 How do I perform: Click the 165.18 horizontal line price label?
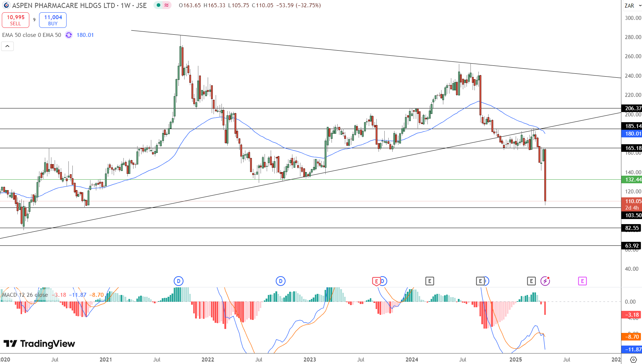tap(632, 148)
